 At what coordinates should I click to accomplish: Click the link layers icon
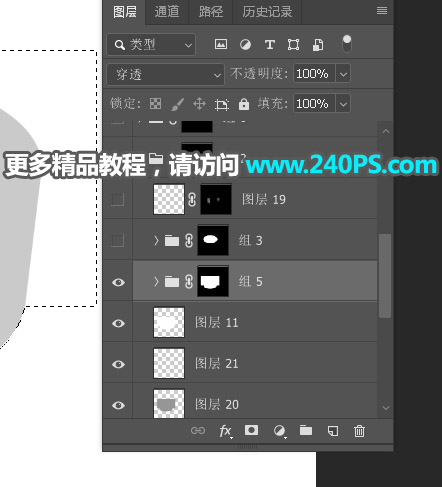tap(198, 431)
